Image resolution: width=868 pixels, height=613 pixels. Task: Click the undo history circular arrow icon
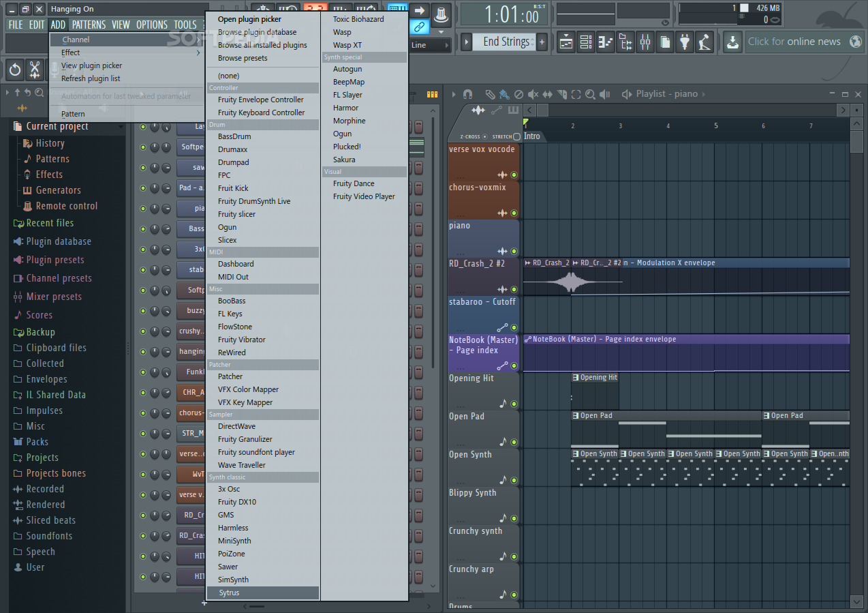point(15,69)
